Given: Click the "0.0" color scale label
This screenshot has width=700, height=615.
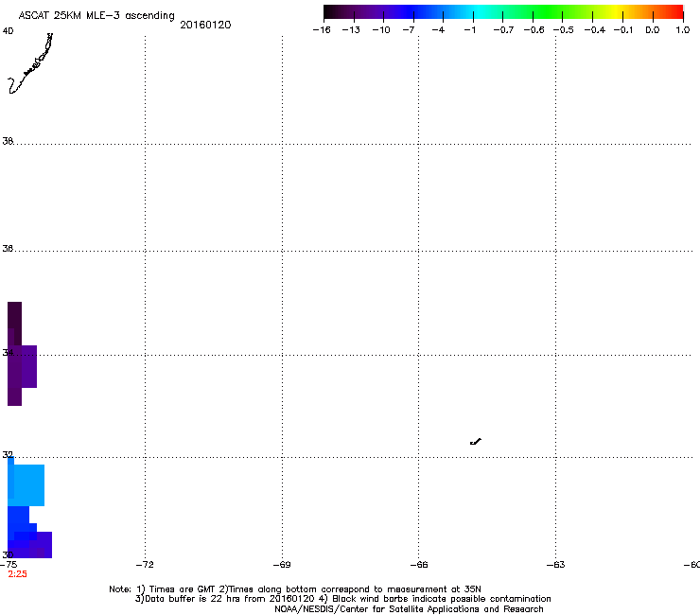Looking at the screenshot, I should [653, 30].
